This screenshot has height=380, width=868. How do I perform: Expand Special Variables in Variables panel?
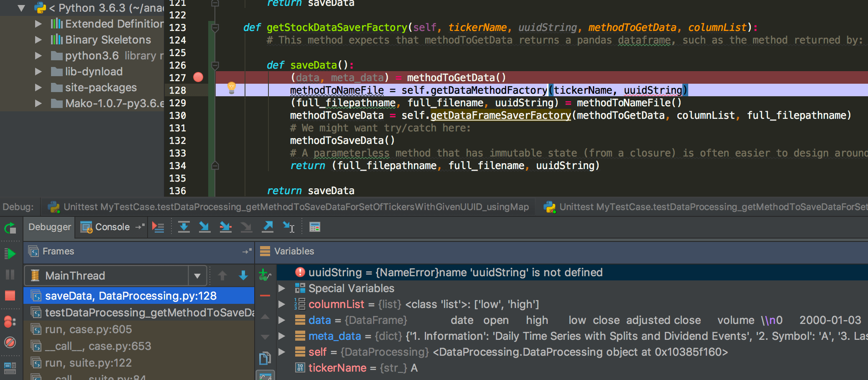tap(282, 288)
